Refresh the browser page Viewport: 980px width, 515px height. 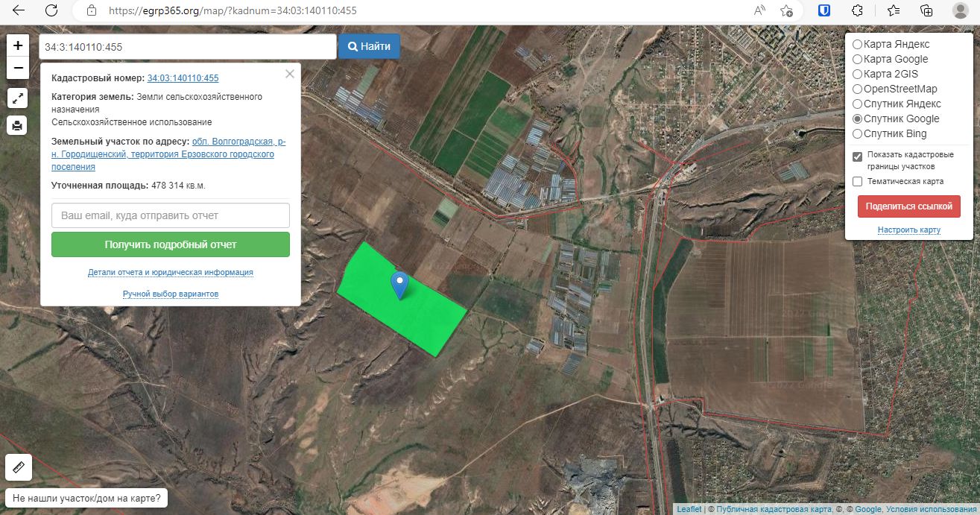(51, 10)
